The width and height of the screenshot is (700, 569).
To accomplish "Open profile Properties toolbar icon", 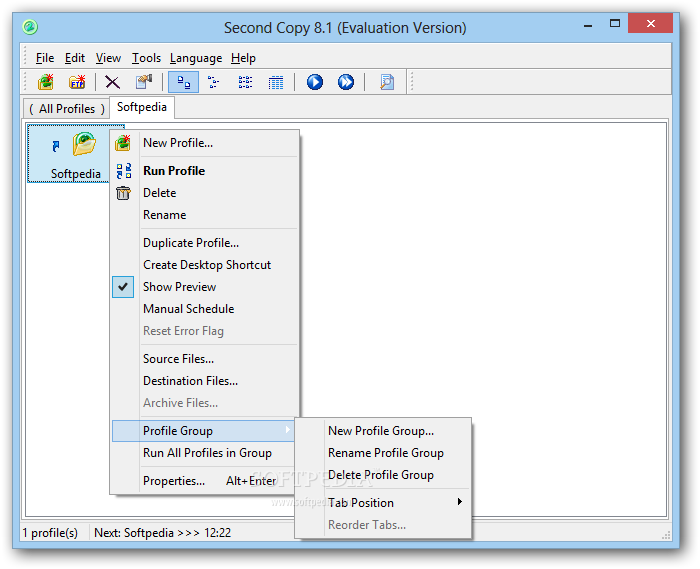I will coord(144,82).
